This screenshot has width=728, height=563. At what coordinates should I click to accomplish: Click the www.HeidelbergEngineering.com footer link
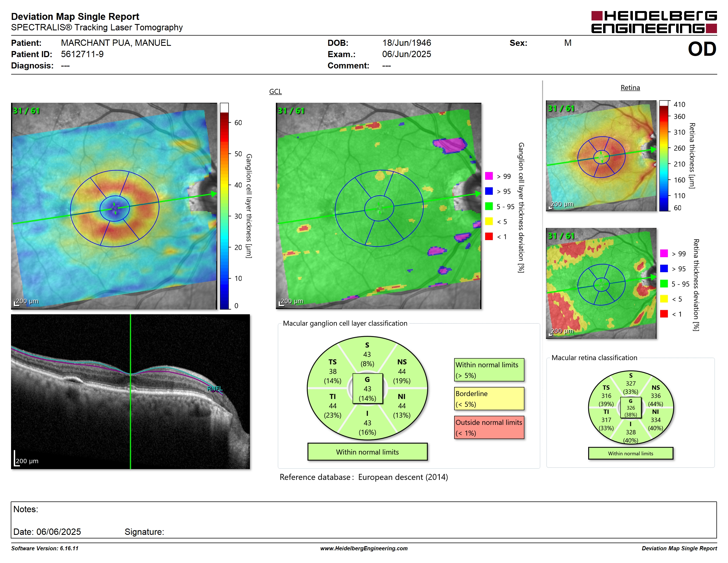coord(364,548)
